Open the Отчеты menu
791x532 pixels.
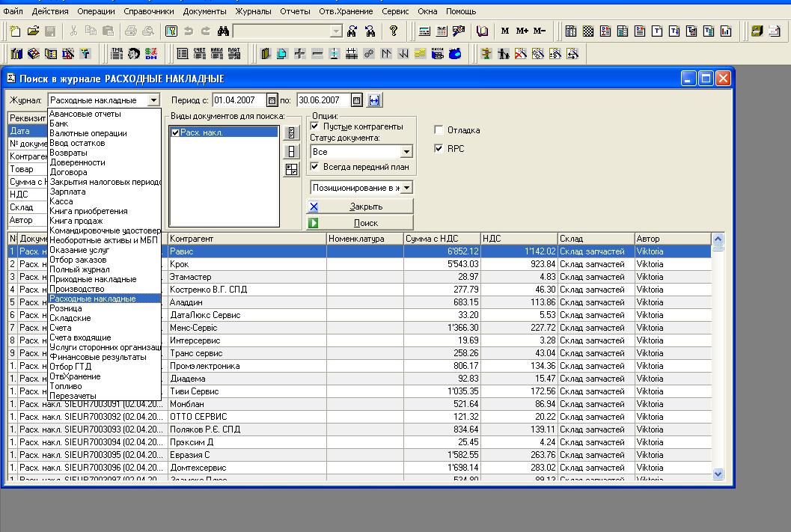(295, 12)
